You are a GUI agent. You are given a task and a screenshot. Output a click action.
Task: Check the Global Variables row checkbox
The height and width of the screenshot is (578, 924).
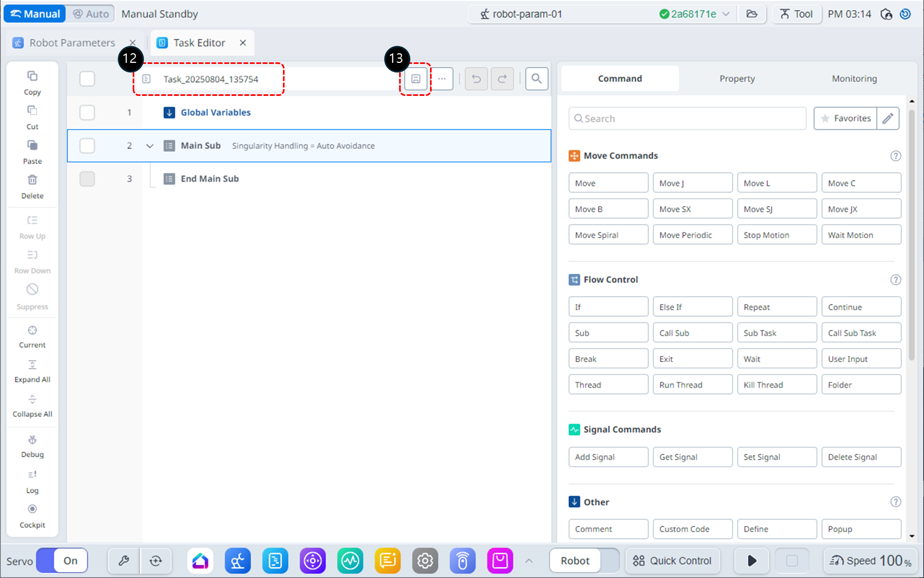point(87,112)
